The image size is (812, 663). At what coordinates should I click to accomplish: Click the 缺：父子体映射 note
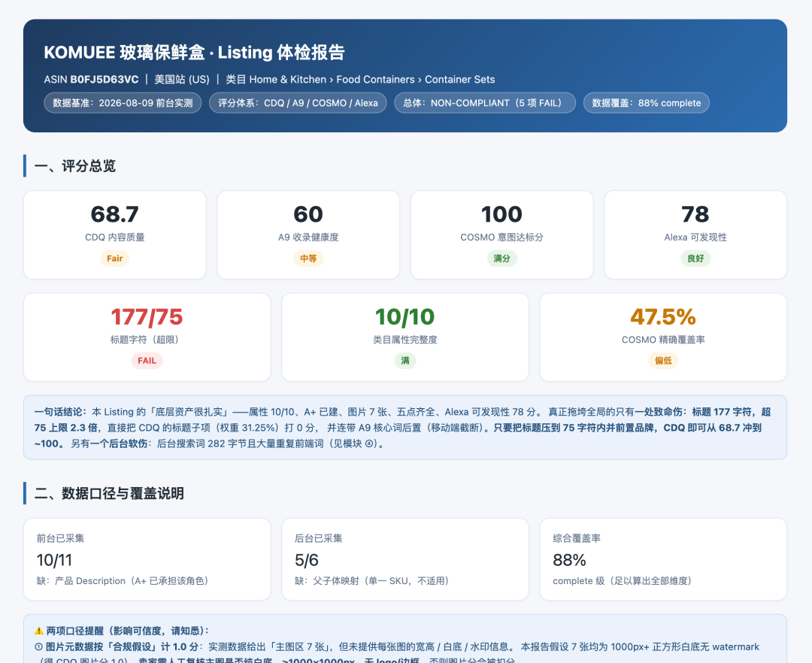[x=372, y=581]
